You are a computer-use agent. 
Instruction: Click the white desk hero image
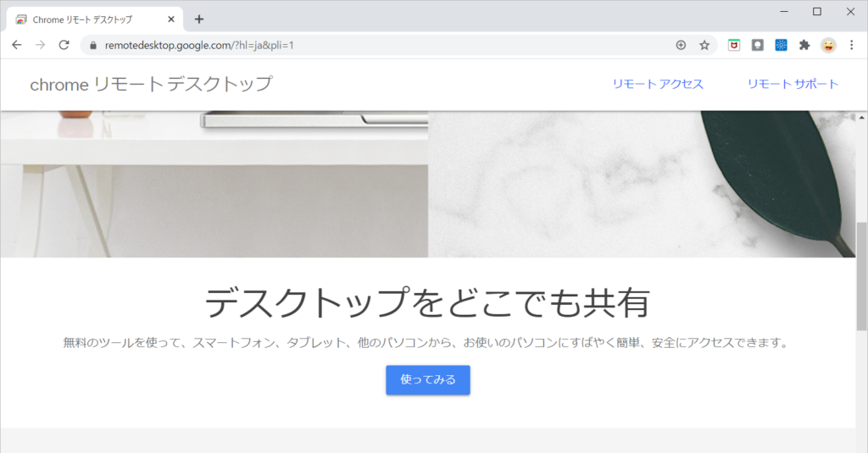tap(214, 185)
